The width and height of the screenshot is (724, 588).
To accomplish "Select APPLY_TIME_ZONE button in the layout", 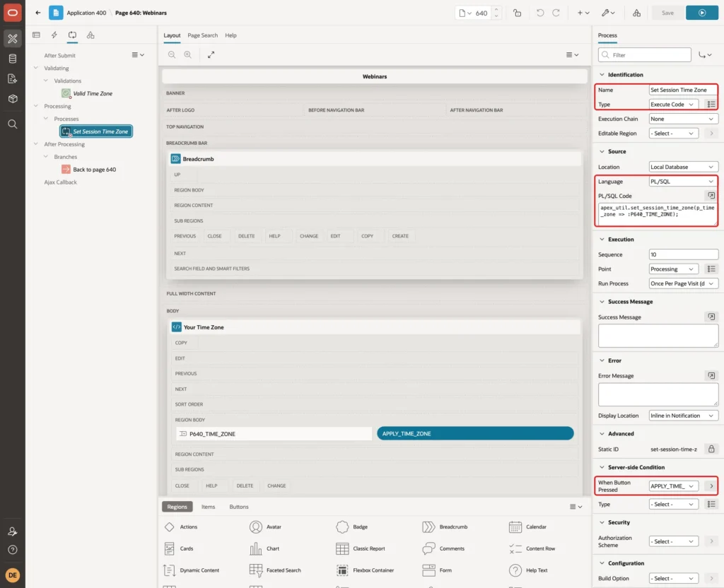I will tap(475, 433).
